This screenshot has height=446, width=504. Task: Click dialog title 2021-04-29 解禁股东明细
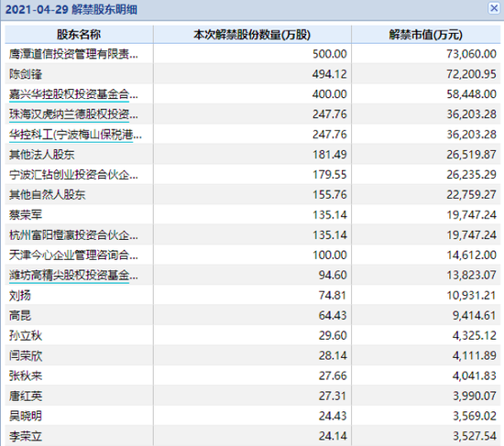(x=71, y=9)
